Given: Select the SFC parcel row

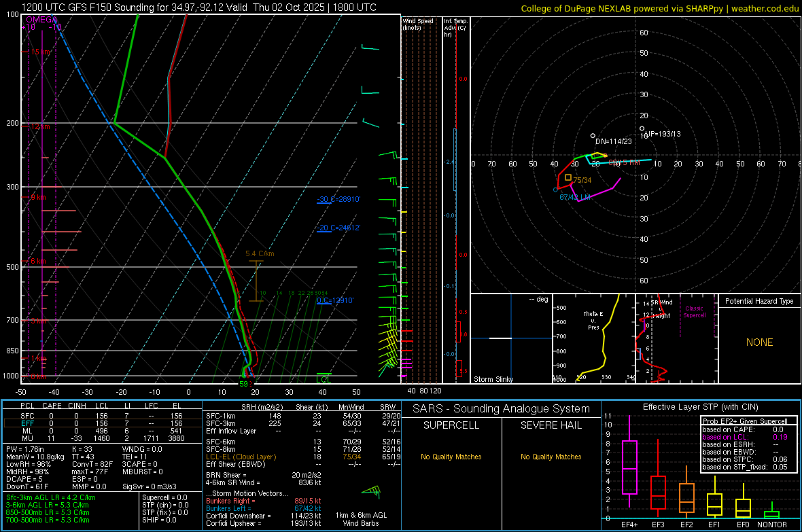Looking at the screenshot, I should pos(101,416).
